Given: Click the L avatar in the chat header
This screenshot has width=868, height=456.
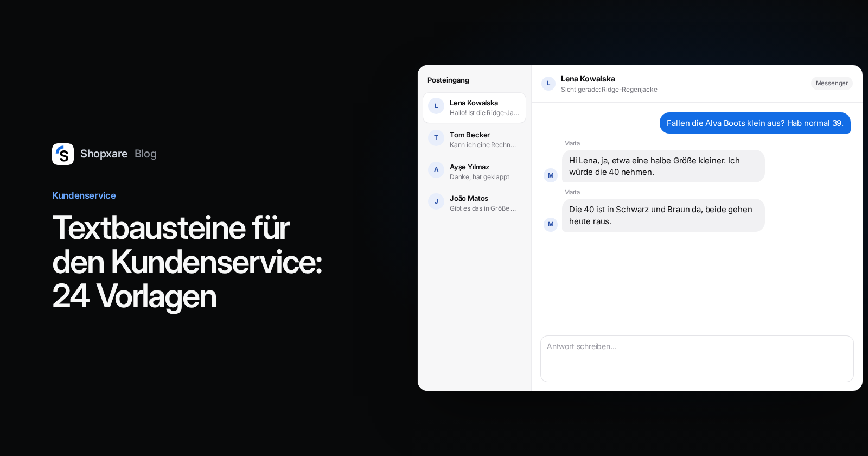Looking at the screenshot, I should click(548, 84).
